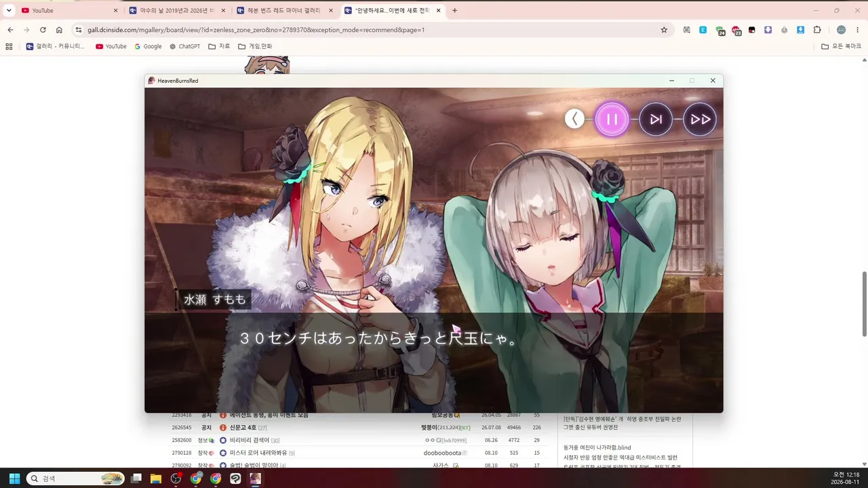
Task: Click the taskbar clock showing 12:18
Action: (x=846, y=479)
